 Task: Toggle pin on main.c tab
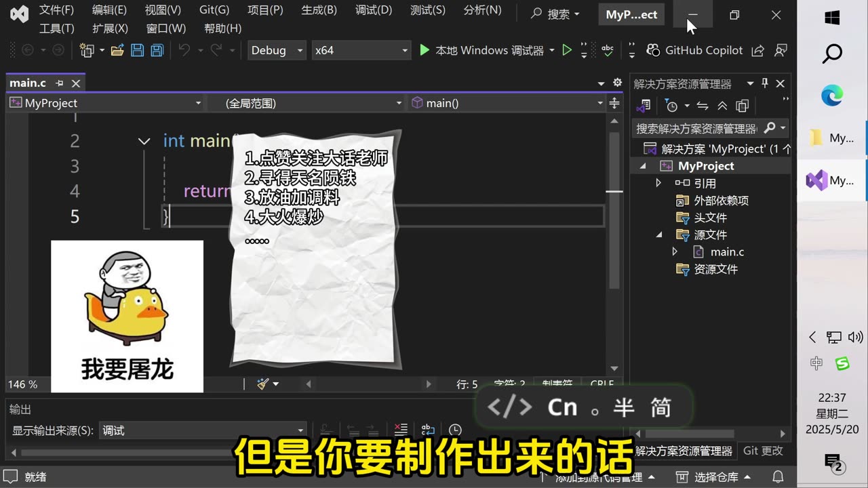[60, 83]
